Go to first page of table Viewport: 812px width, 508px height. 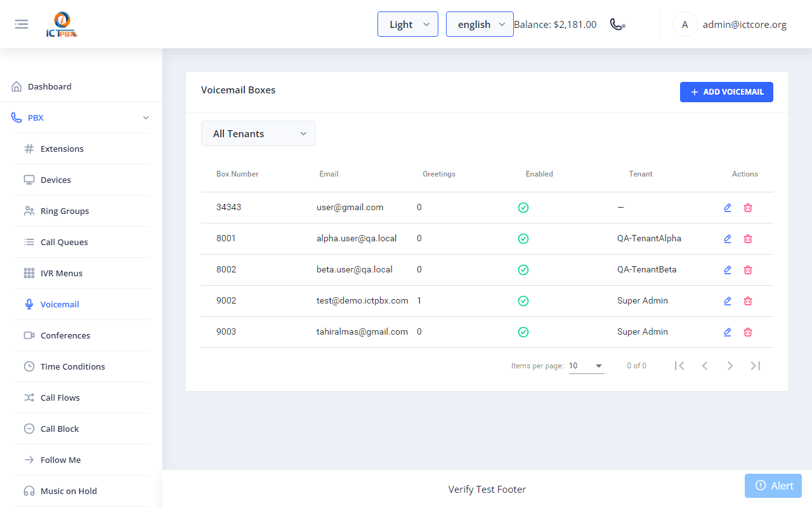(679, 366)
